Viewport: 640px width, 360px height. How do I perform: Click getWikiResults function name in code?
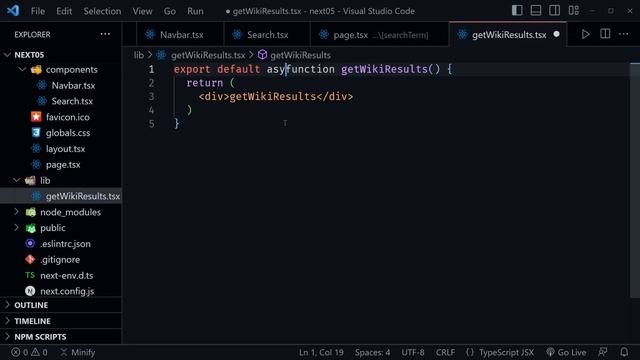[384, 69]
